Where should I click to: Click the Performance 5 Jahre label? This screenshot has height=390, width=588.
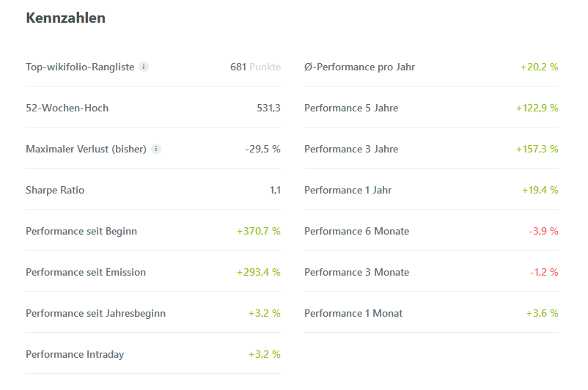351,108
